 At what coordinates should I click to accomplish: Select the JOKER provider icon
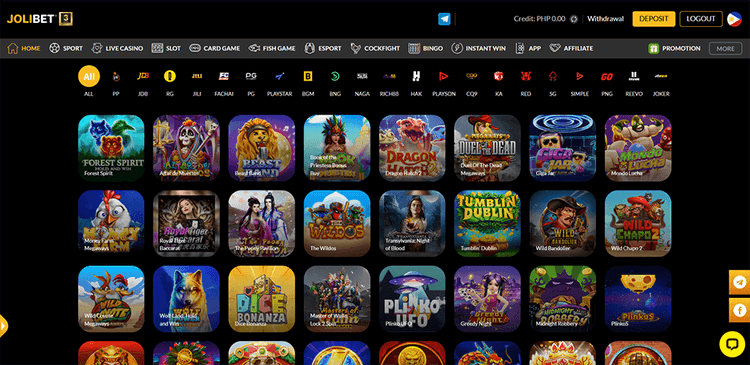pyautogui.click(x=661, y=77)
